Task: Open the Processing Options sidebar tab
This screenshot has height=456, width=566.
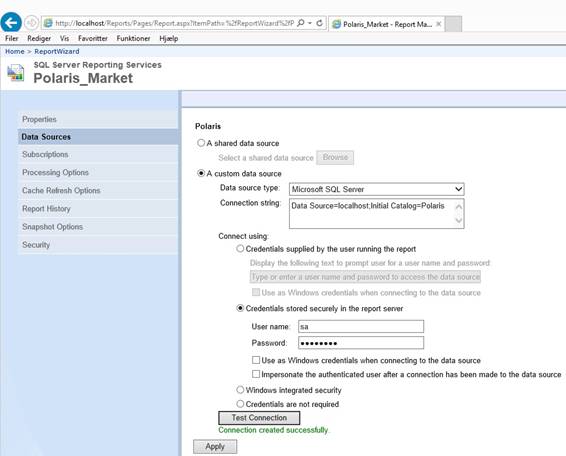Action: click(x=98, y=173)
